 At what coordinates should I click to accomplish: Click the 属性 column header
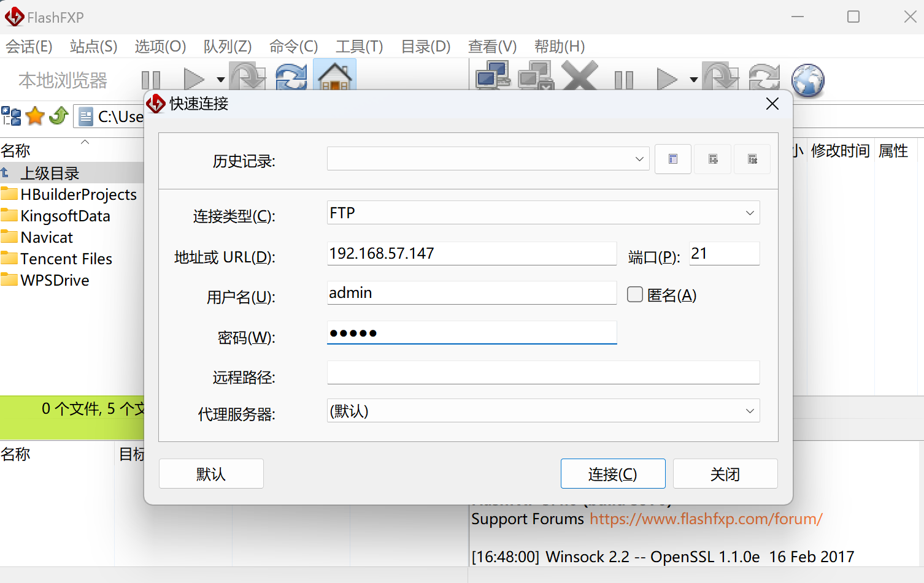coord(893,151)
